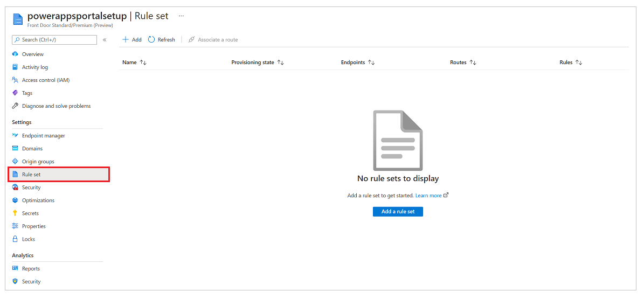Click the Add a rule set button
This screenshot has width=644, height=298.
click(398, 211)
